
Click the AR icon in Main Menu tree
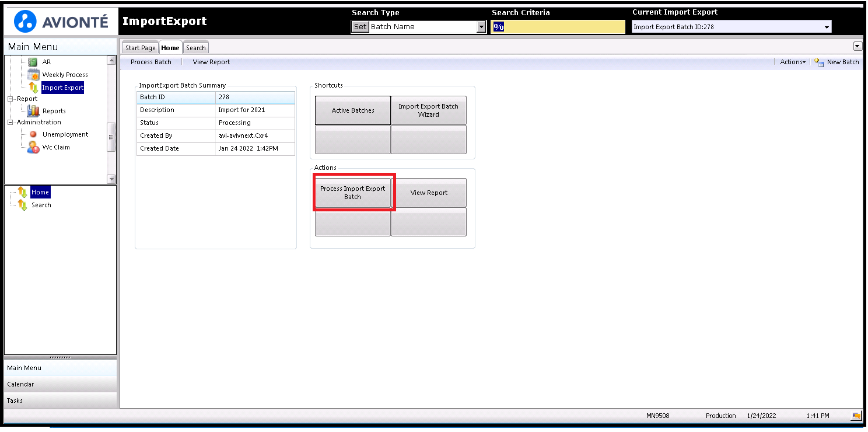[33, 62]
